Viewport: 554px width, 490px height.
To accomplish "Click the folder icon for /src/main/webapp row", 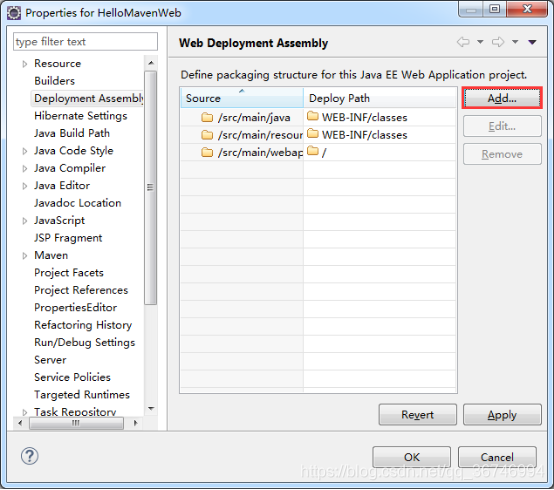I will [x=207, y=152].
